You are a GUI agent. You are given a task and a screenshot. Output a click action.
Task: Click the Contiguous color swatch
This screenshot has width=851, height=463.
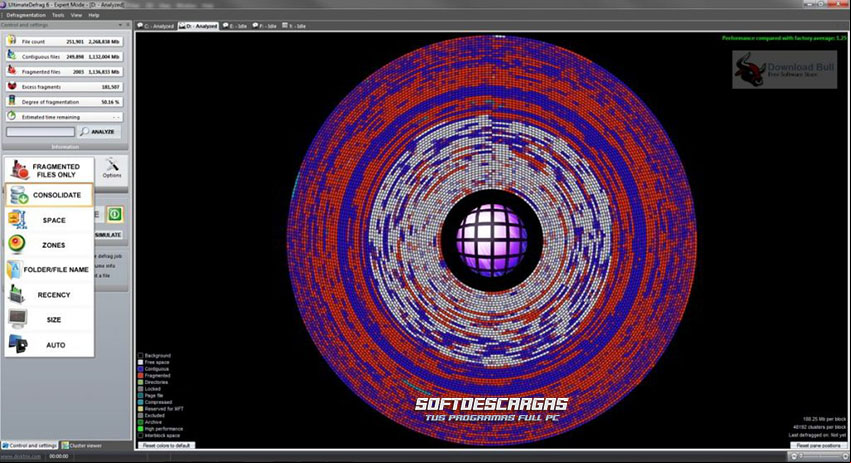(x=141, y=369)
